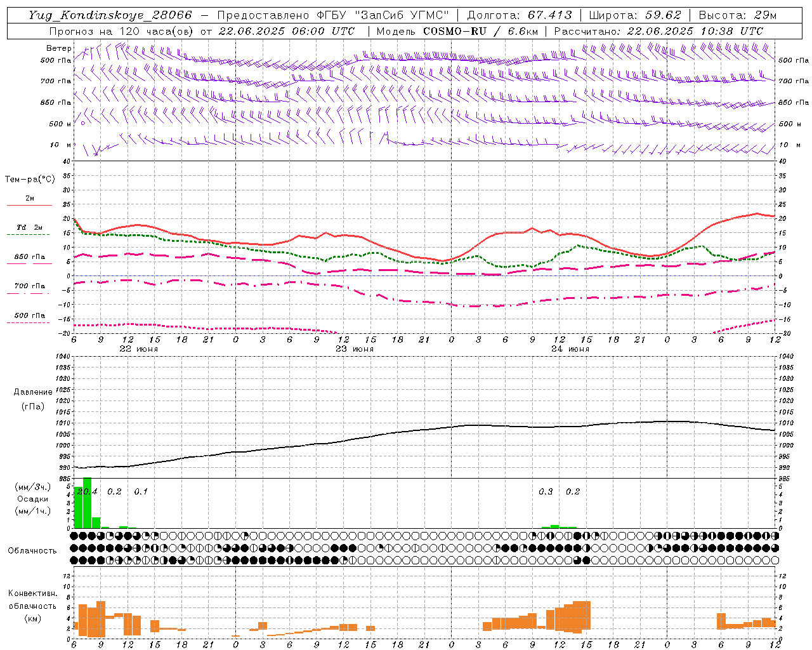
Task: Select the 'Долгота: 67.413' header field
Action: (520, 15)
